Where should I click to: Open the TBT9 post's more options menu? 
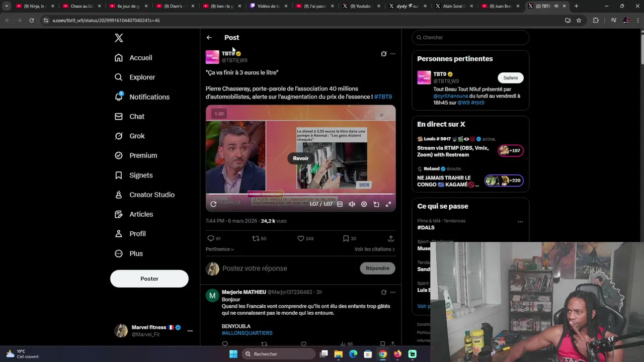tap(392, 54)
